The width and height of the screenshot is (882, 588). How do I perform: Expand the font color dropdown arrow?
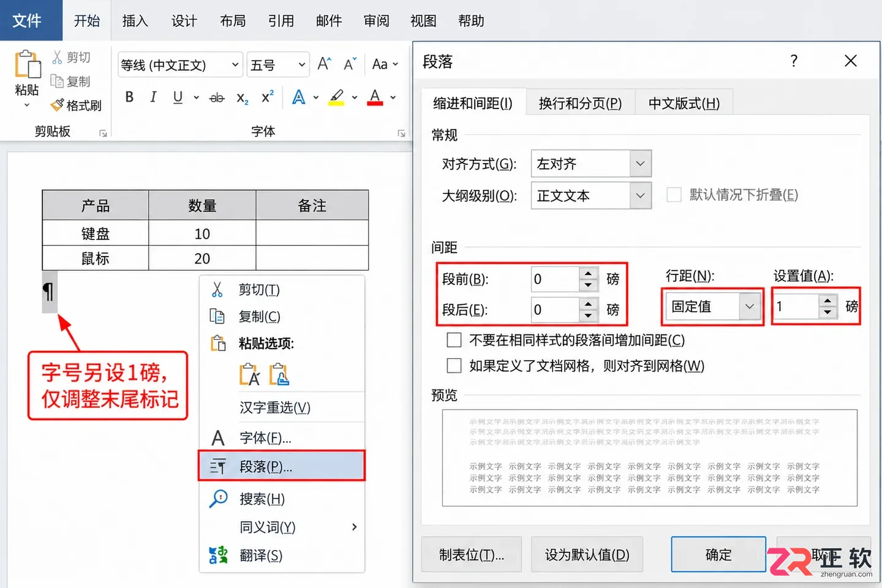click(x=393, y=97)
